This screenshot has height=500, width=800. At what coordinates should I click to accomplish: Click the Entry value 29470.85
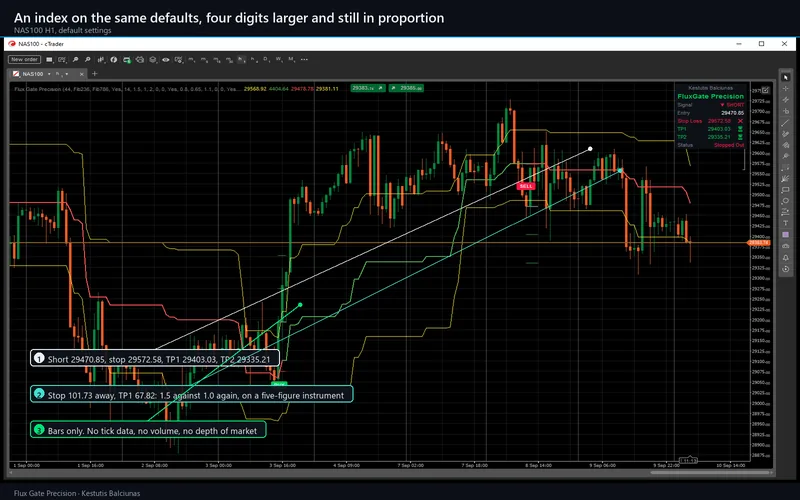[x=732, y=113]
